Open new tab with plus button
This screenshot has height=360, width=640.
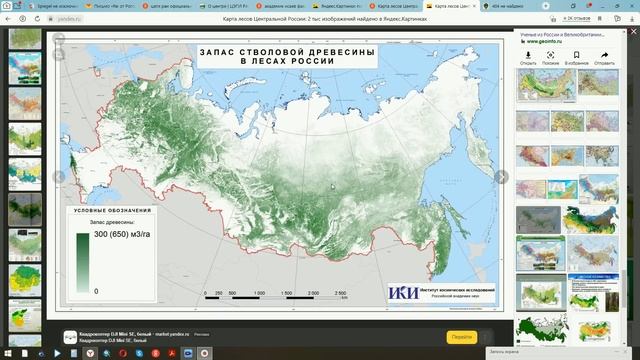pyautogui.click(x=546, y=6)
